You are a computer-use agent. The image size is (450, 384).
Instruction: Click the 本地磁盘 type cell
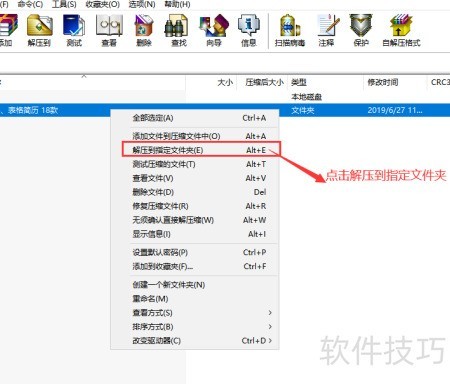pyautogui.click(x=306, y=97)
